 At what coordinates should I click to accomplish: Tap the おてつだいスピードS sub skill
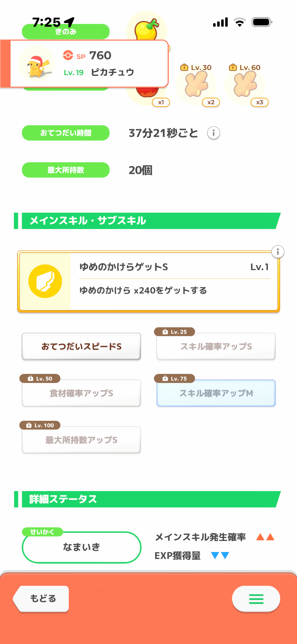pyautogui.click(x=81, y=346)
